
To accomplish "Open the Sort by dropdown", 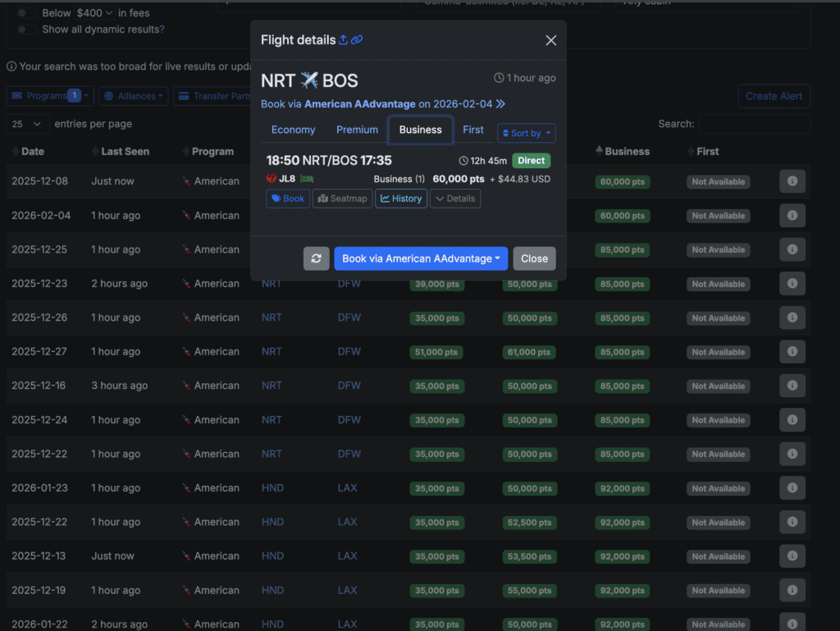I will [526, 133].
